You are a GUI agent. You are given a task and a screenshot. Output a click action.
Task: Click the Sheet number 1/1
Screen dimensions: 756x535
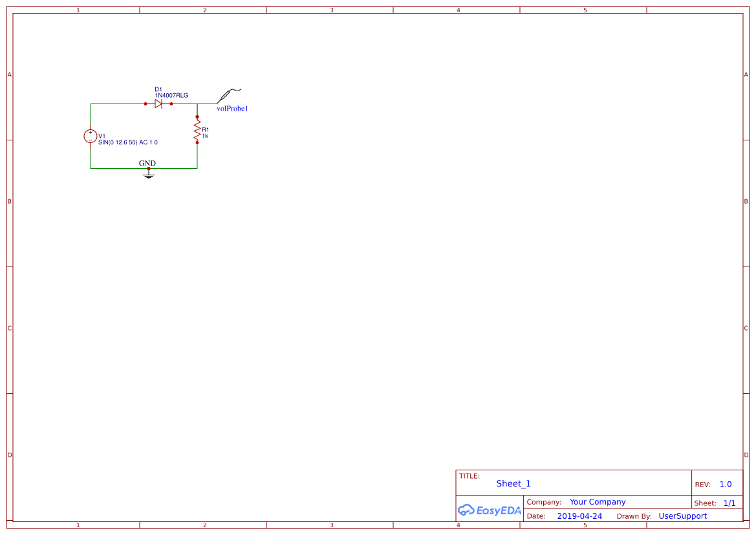point(729,503)
